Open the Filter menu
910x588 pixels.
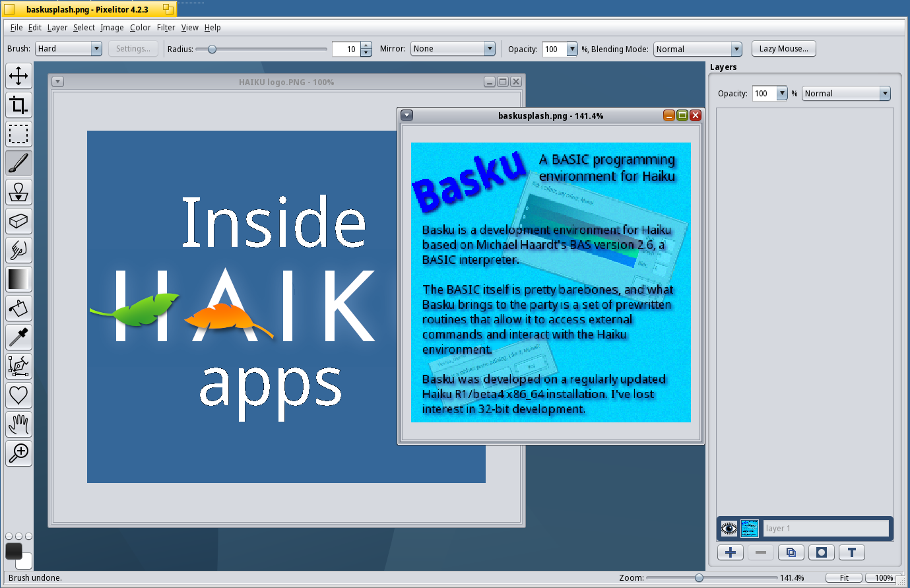point(166,28)
